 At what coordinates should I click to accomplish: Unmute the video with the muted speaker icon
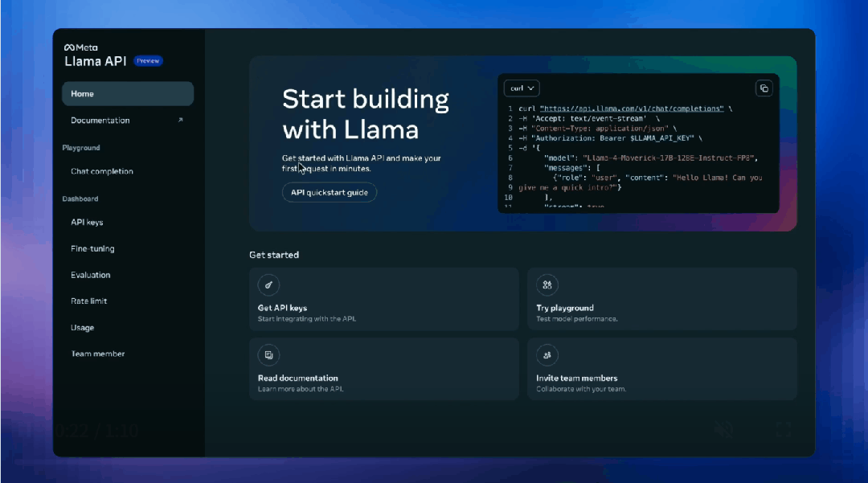(723, 430)
